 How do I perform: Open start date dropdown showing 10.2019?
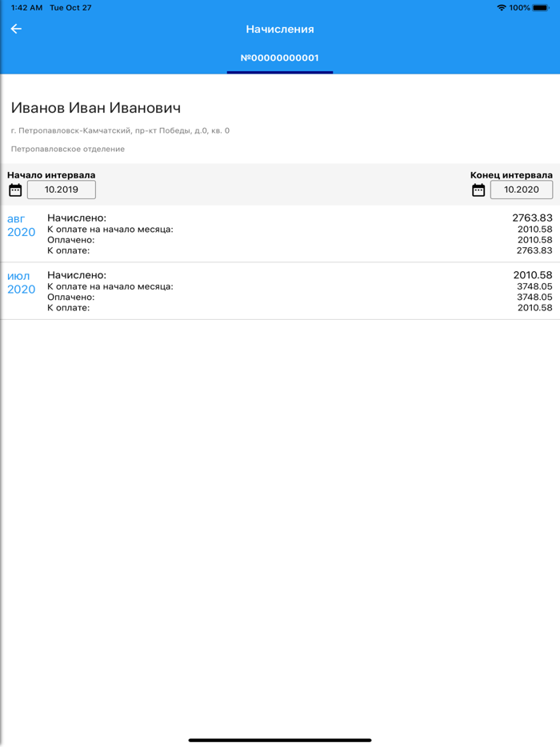pyautogui.click(x=62, y=190)
